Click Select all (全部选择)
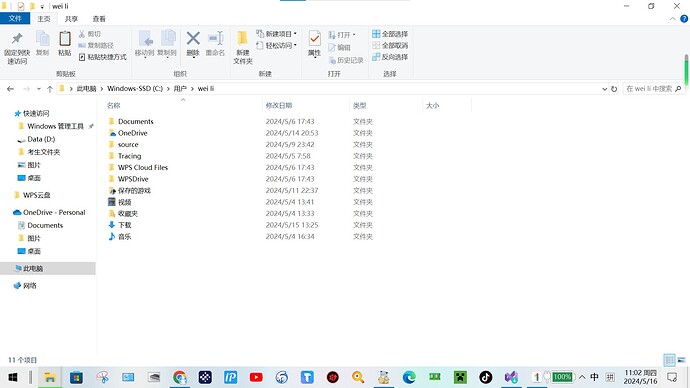Viewport: 690px width, 388px height. tap(390, 34)
